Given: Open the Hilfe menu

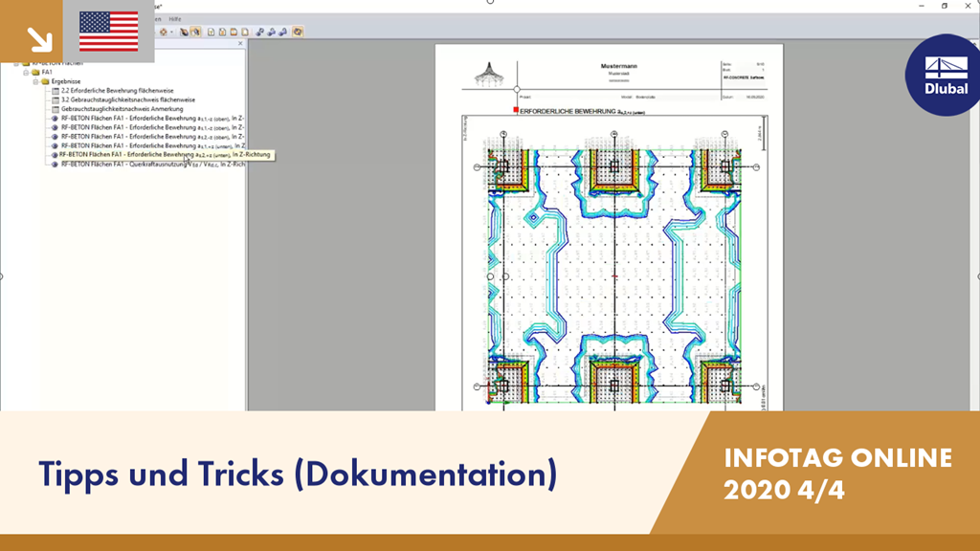Looking at the screenshot, I should [175, 19].
